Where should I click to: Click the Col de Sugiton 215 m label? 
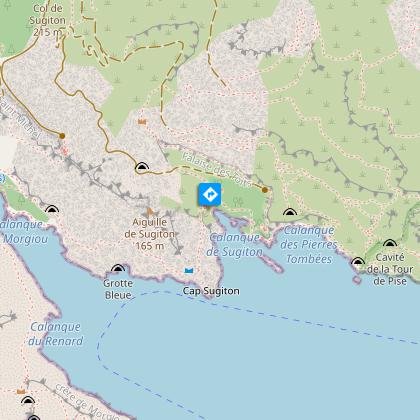tap(48, 20)
